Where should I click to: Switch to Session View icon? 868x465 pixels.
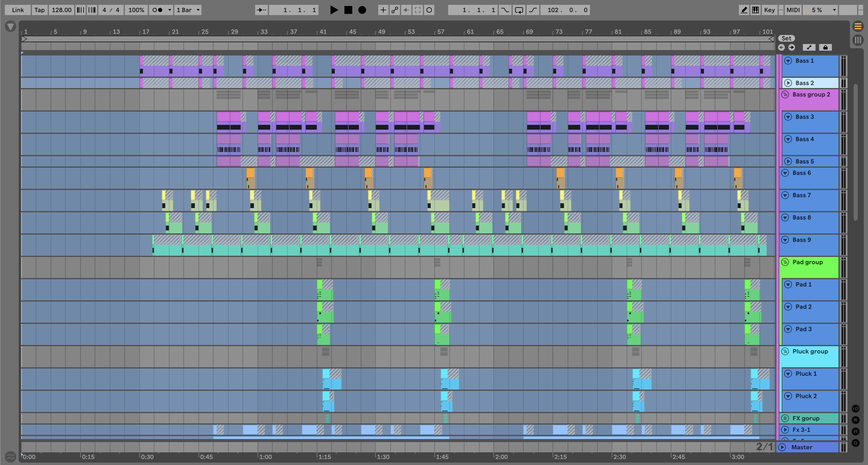click(x=857, y=40)
